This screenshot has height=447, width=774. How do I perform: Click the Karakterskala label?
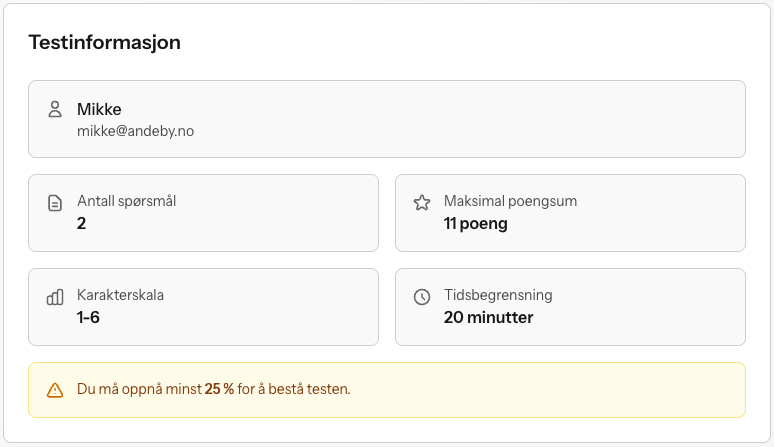(x=120, y=295)
